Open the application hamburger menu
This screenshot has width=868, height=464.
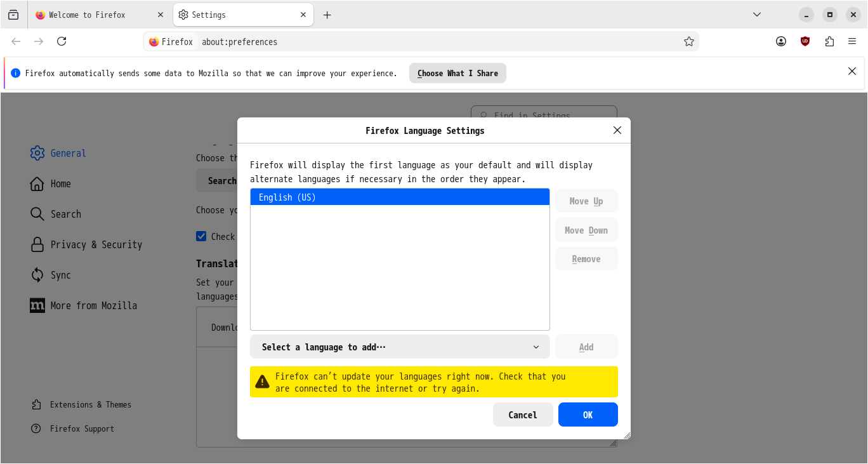click(852, 41)
